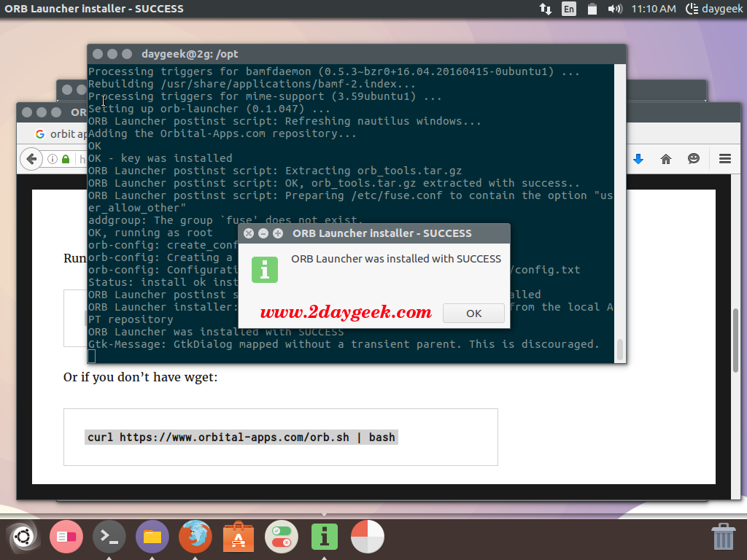Screen dimensions: 747x560
Task: Show site information in Firefox address bar
Action: point(53,159)
